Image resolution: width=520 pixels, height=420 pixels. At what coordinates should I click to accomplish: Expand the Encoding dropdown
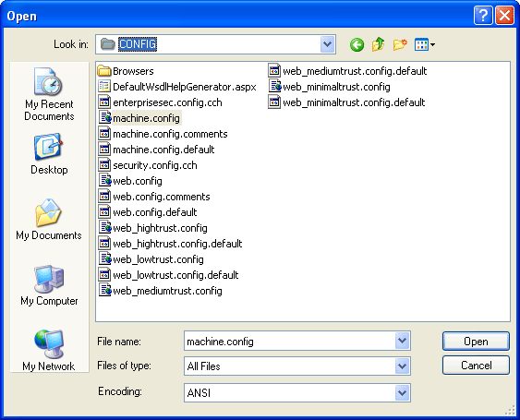402,393
